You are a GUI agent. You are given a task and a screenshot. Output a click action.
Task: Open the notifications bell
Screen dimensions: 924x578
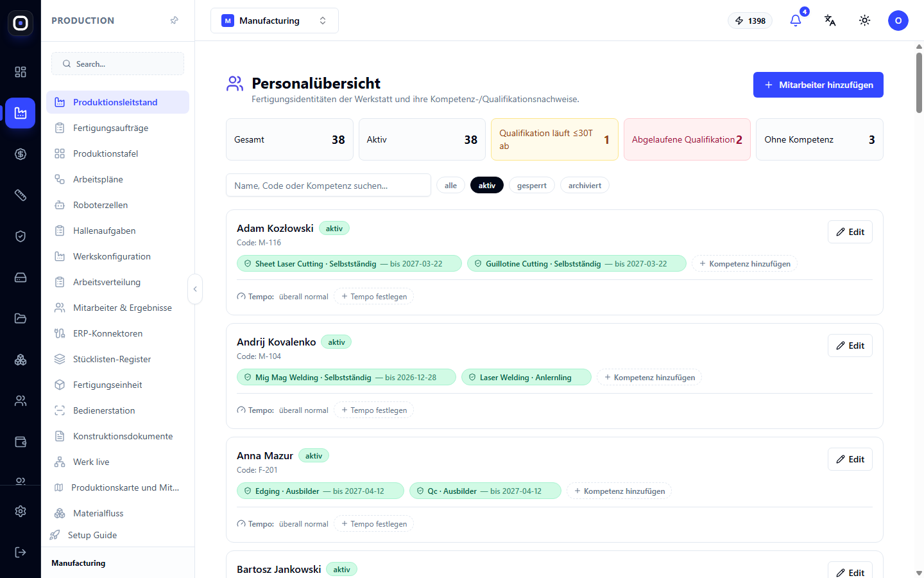pos(796,21)
